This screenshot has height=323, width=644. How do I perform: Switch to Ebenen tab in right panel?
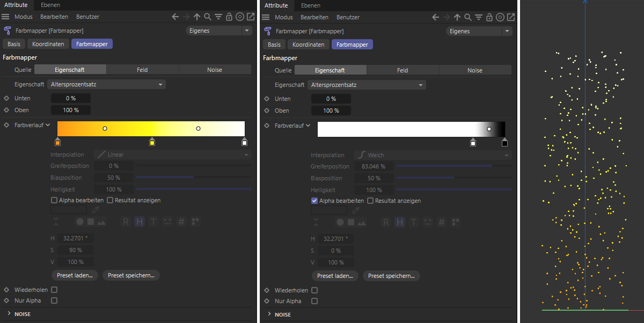311,5
